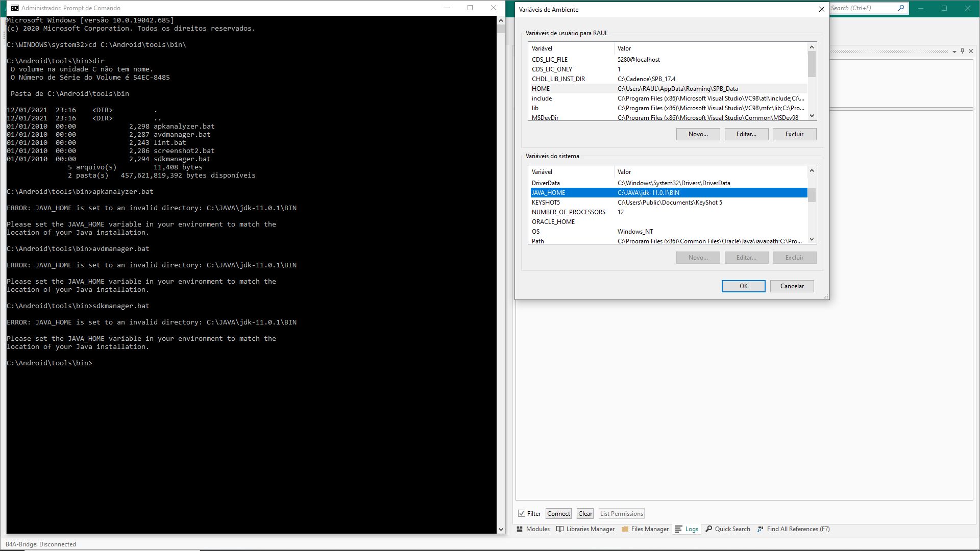
Task: Open the Quick Search tab
Action: pos(728,529)
